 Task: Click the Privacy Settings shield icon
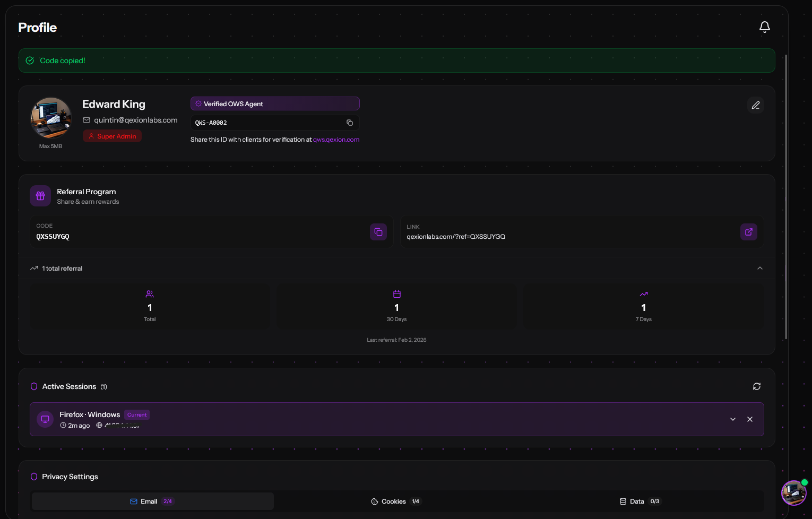point(34,477)
